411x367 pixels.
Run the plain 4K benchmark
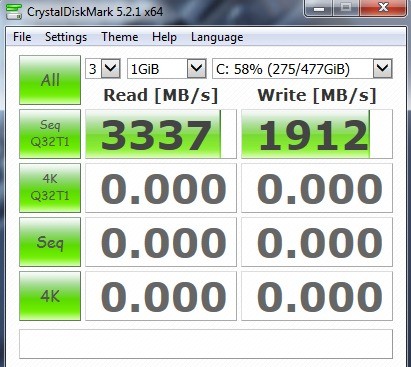pyautogui.click(x=50, y=296)
